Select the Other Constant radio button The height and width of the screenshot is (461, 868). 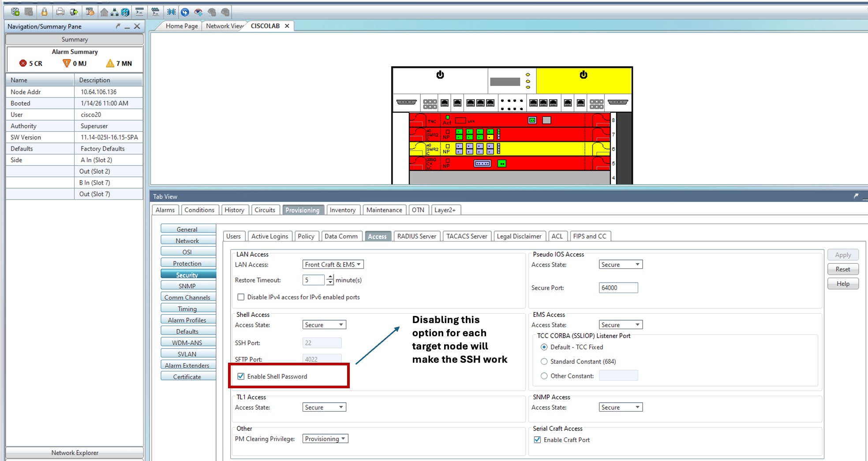pyautogui.click(x=544, y=376)
